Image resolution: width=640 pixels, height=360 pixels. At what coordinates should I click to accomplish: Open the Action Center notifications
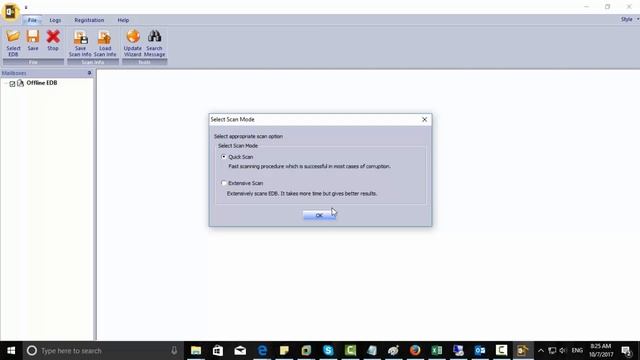tap(626, 351)
